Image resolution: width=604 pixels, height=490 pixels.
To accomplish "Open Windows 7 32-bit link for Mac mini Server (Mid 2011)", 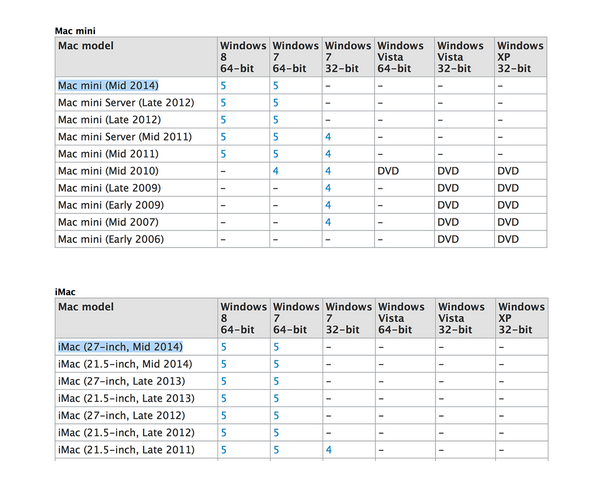I will point(328,137).
